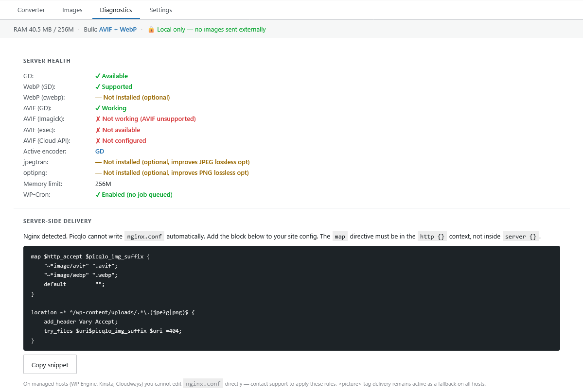Click the 'Memory limit:' label
Viewport: 583px width, 392px height.
[43, 184]
